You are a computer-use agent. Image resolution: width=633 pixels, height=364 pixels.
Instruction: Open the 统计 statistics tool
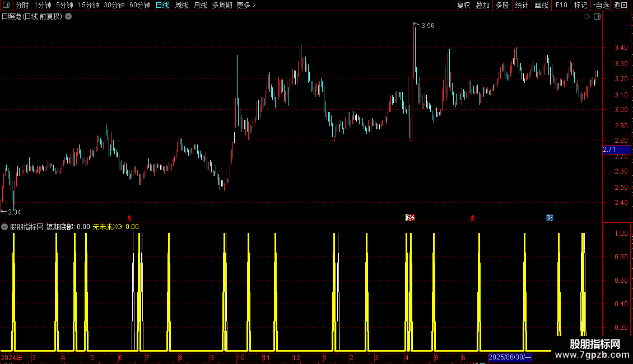[x=522, y=5]
